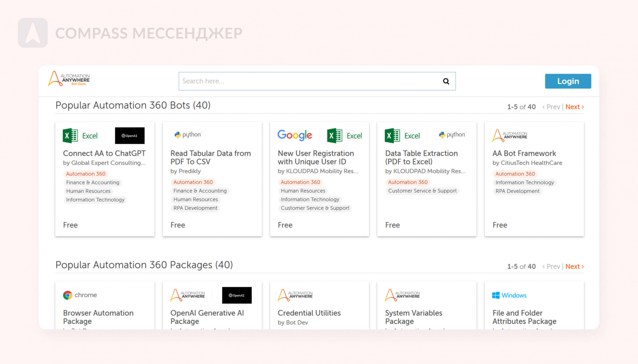Click 'RPA Development' tag on Read Tabular Data card
Viewport: 638px width, 364px height.
(x=195, y=208)
